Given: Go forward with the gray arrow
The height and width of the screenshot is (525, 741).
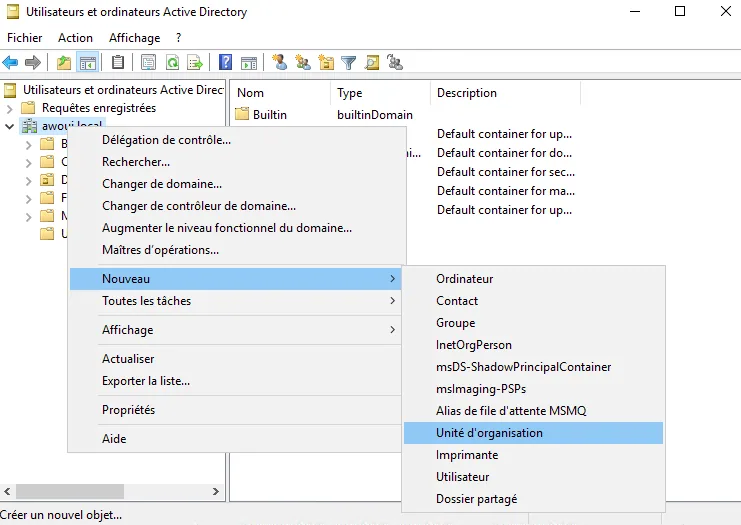Looking at the screenshot, I should [33, 62].
